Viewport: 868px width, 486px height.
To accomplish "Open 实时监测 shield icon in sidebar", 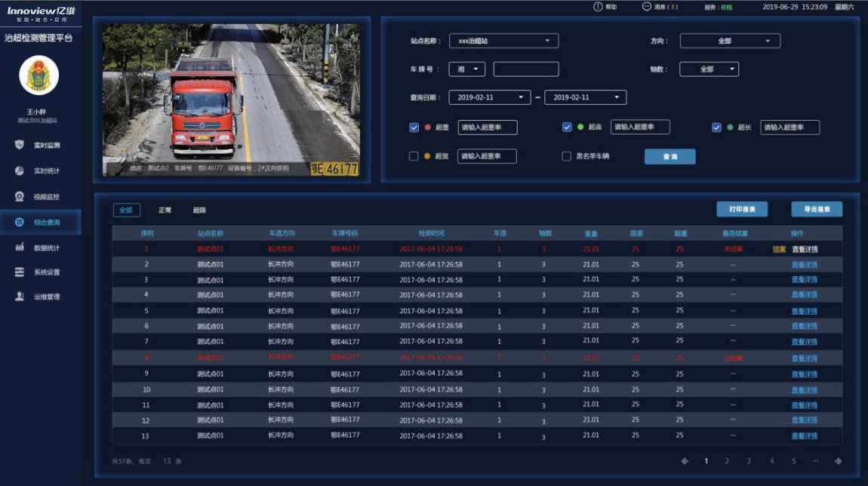I will click(x=20, y=145).
